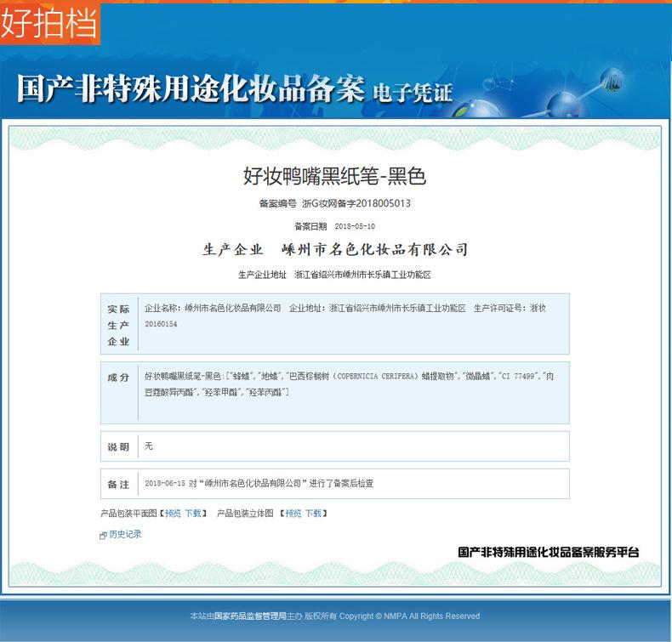Click the banner title 国产非特殊用途化妆品备案

point(191,88)
